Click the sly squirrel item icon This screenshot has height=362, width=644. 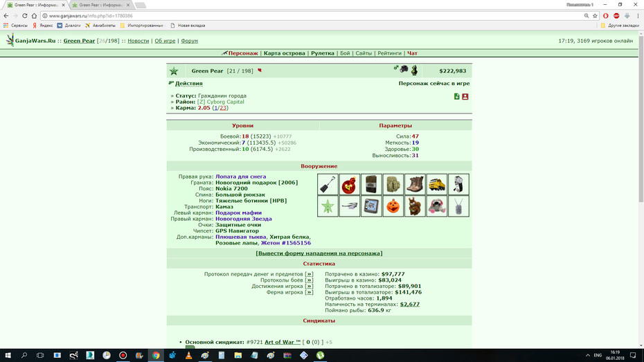pos(415,206)
